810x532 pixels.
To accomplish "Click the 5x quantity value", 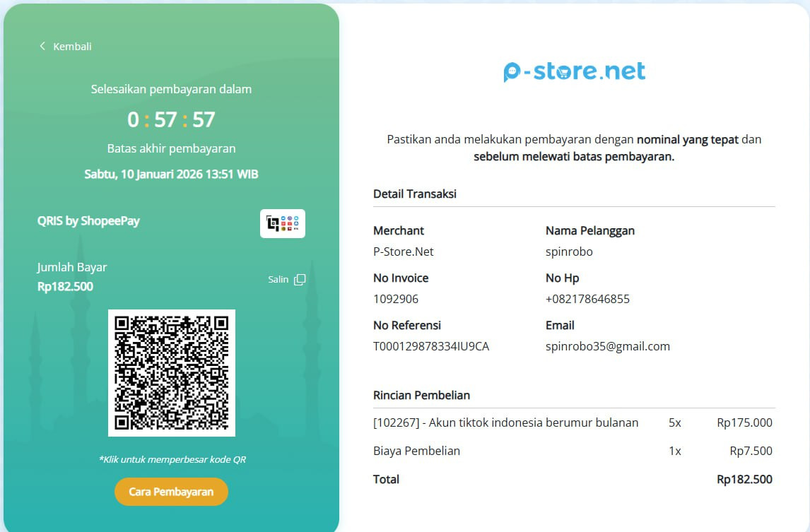I will [x=675, y=422].
